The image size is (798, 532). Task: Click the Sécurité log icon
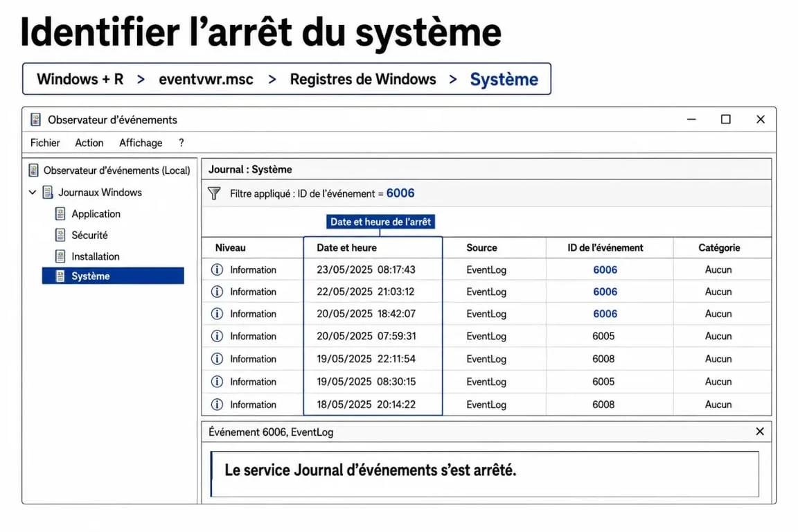point(60,236)
